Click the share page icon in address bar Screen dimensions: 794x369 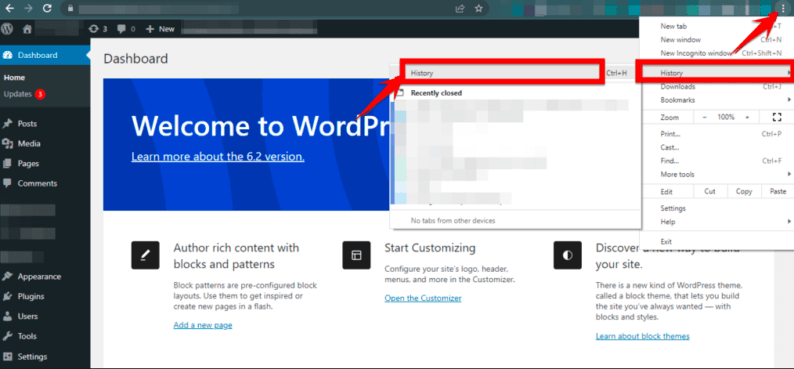click(x=460, y=8)
